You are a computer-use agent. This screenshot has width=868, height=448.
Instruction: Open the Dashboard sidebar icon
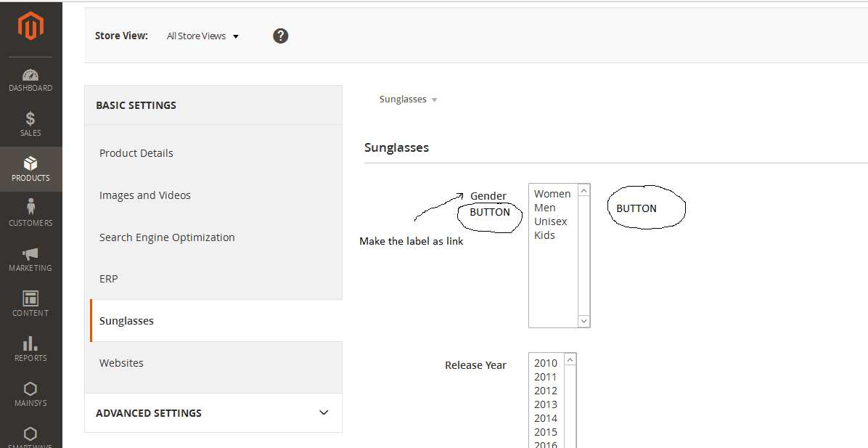pos(30,76)
